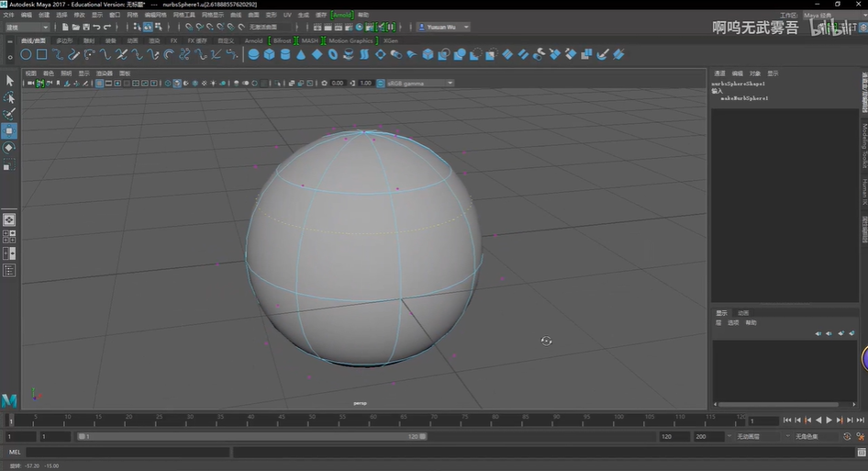Toggle select by component type mode

coord(159,27)
